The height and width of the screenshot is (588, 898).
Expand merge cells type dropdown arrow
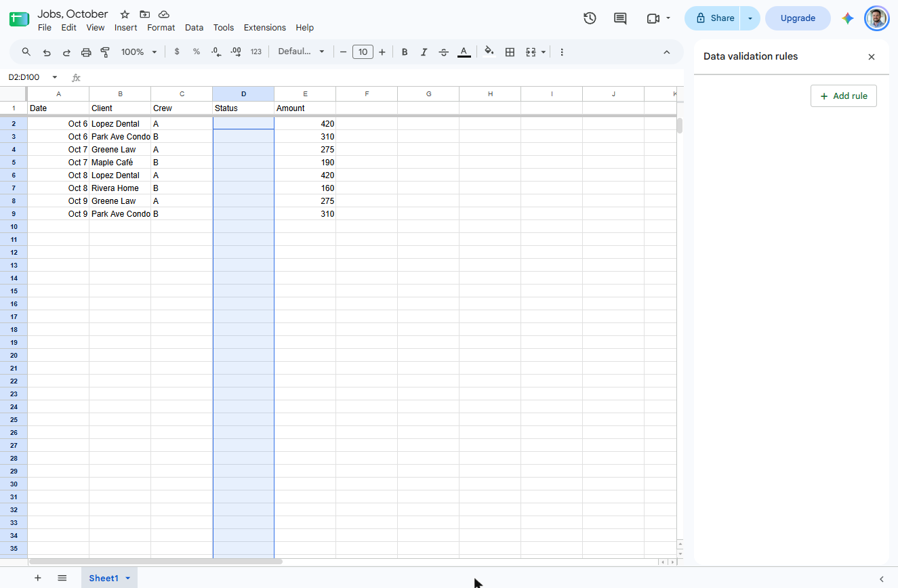pyautogui.click(x=544, y=51)
